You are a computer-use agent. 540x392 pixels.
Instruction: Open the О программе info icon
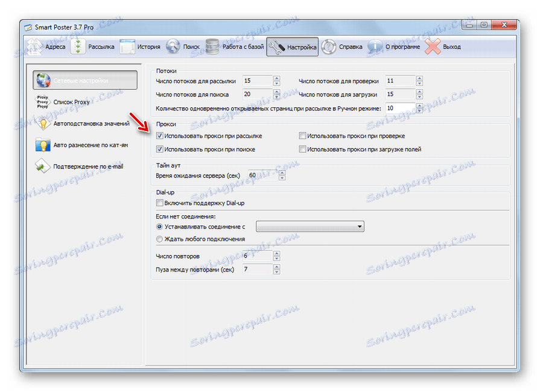375,46
